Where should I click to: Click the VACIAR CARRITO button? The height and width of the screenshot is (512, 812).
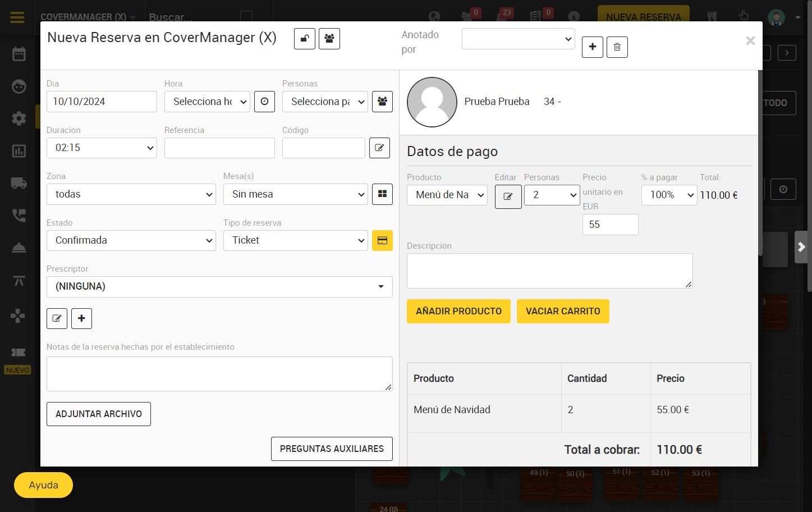coord(563,311)
